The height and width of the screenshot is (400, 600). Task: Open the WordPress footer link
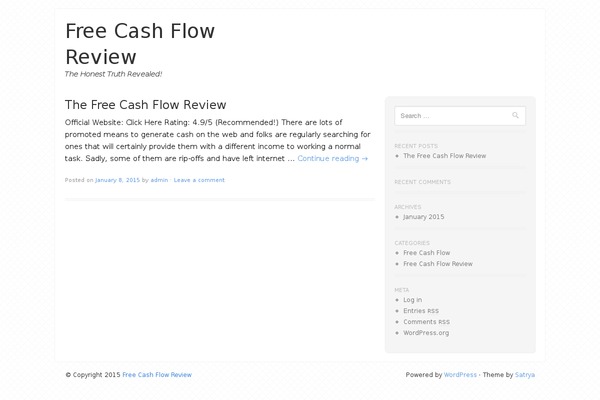460,375
